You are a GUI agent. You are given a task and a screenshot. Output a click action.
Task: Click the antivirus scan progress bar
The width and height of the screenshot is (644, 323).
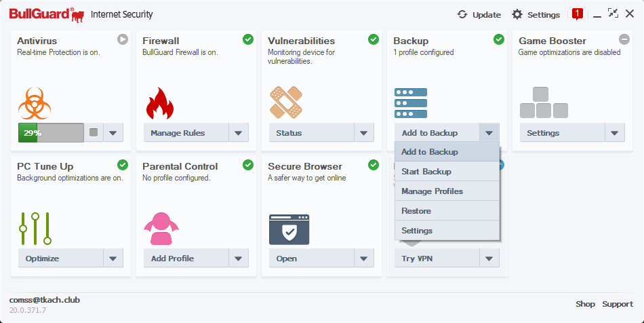pyautogui.click(x=51, y=133)
